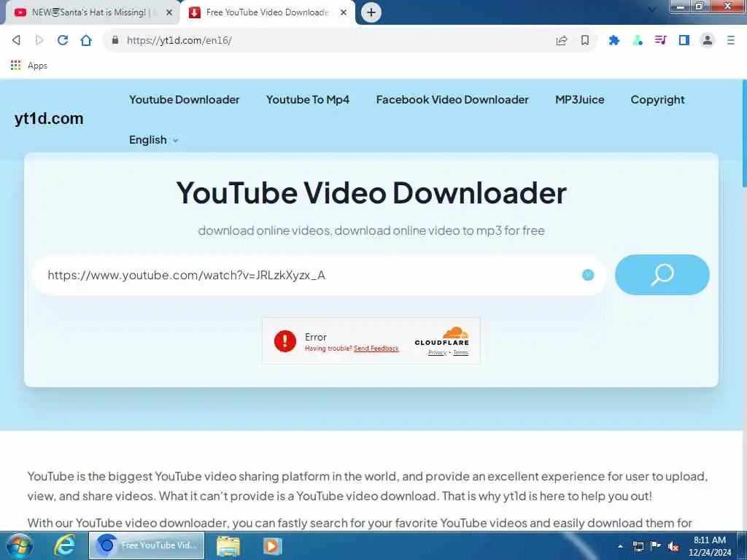
Task: Click the YouTube Video Downloader heading
Action: 371,192
